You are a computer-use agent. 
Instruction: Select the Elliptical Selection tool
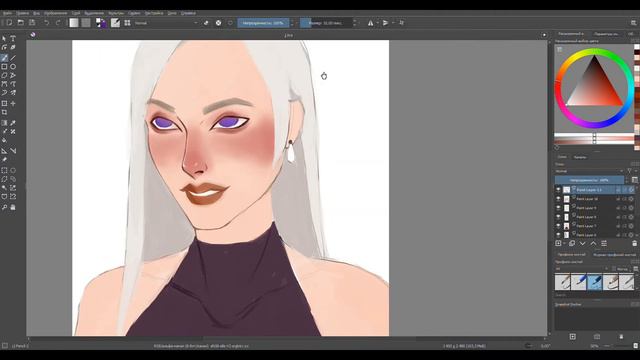[x=13, y=170]
